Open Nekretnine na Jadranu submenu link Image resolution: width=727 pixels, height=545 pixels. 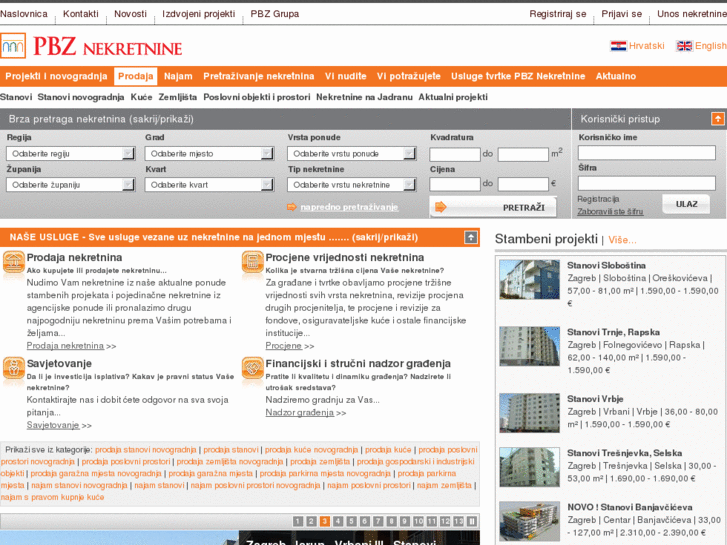pos(364,97)
